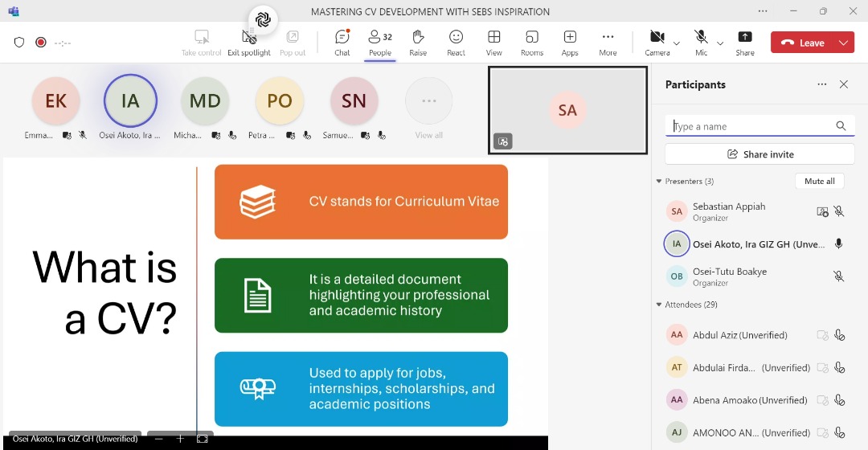This screenshot has height=450, width=868.
Task: Unmute the microphone with Mic button
Action: coord(701,42)
